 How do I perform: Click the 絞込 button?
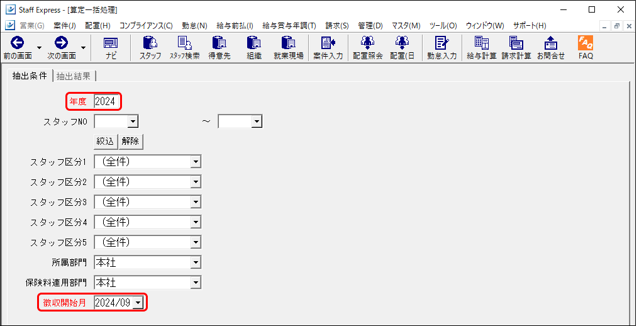106,142
